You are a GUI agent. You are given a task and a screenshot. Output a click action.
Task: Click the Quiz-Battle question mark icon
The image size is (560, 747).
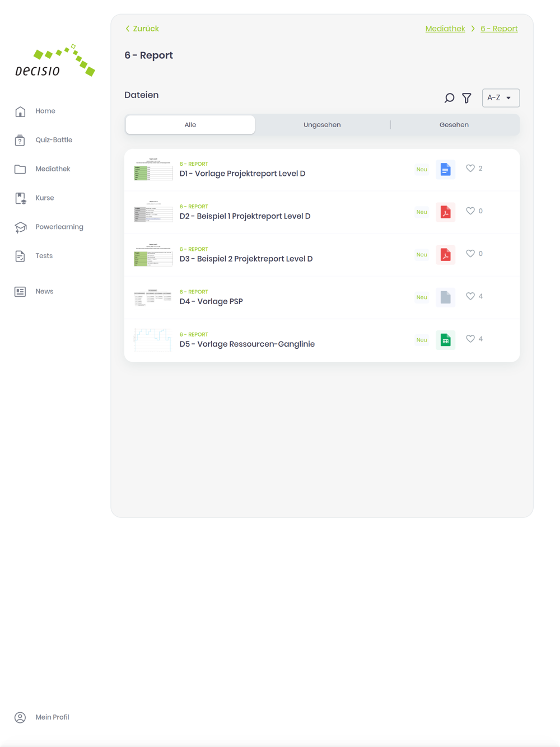(x=20, y=140)
